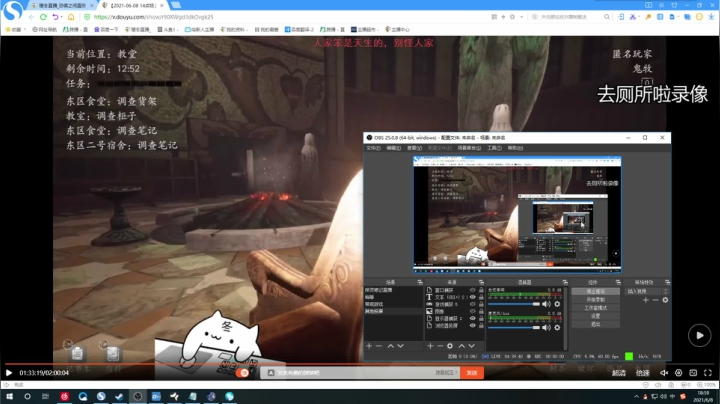720x404 pixels.
Task: Open the 百度翻译 bookmark
Action: [299, 29]
